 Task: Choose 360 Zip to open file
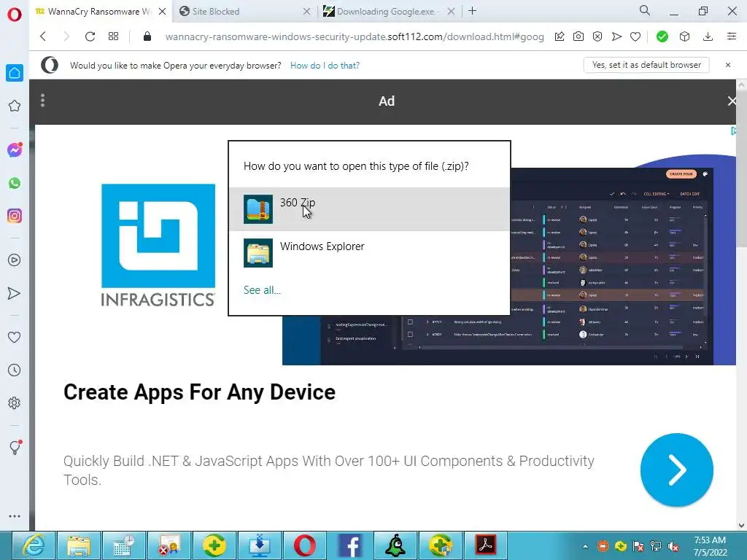pyautogui.click(x=369, y=209)
